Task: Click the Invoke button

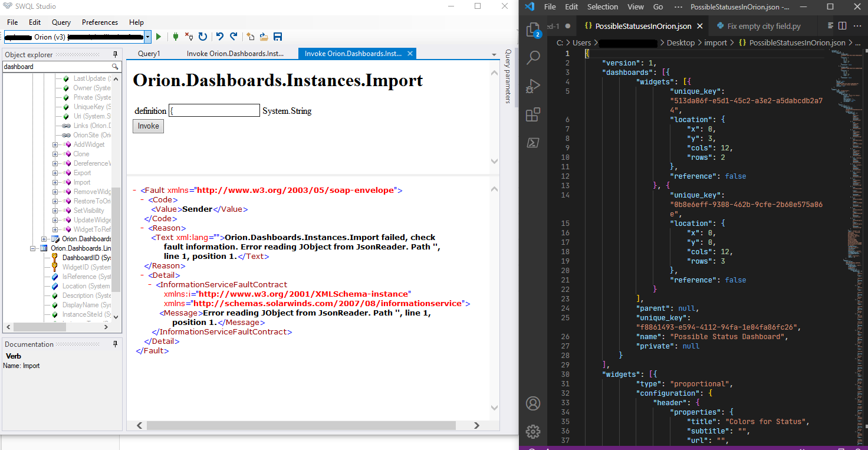Action: click(148, 126)
